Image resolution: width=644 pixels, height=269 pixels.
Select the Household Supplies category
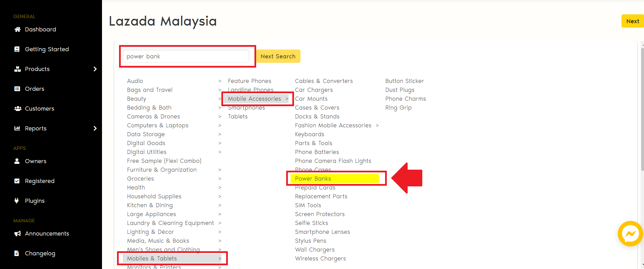click(x=154, y=196)
